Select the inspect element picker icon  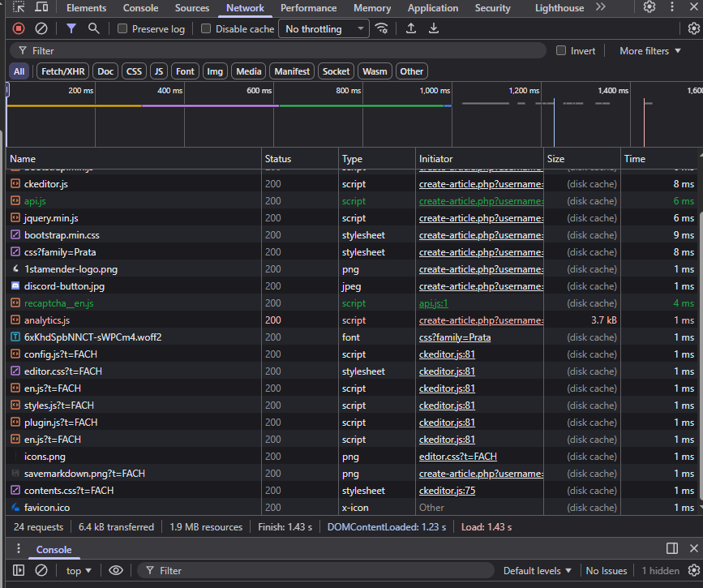click(x=19, y=7)
